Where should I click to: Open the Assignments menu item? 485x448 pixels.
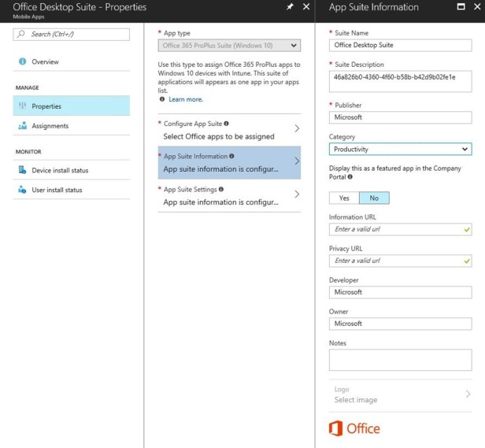pos(50,126)
